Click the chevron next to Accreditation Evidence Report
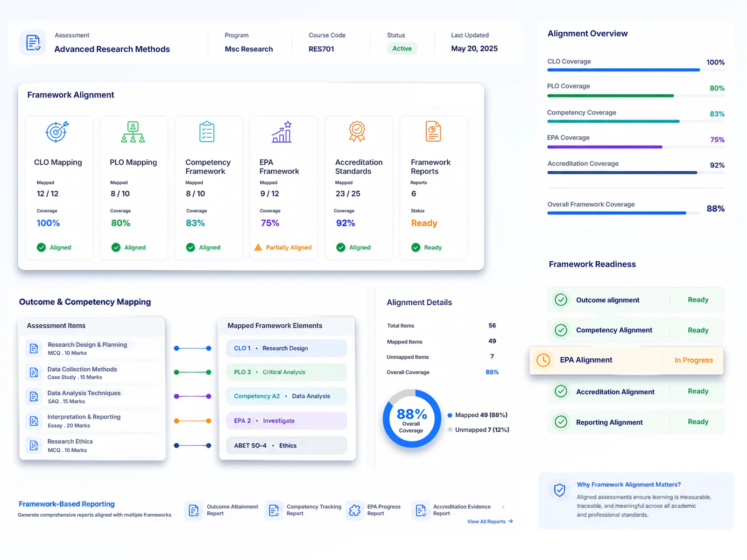Screen dimensions: 747x560 click(503, 507)
